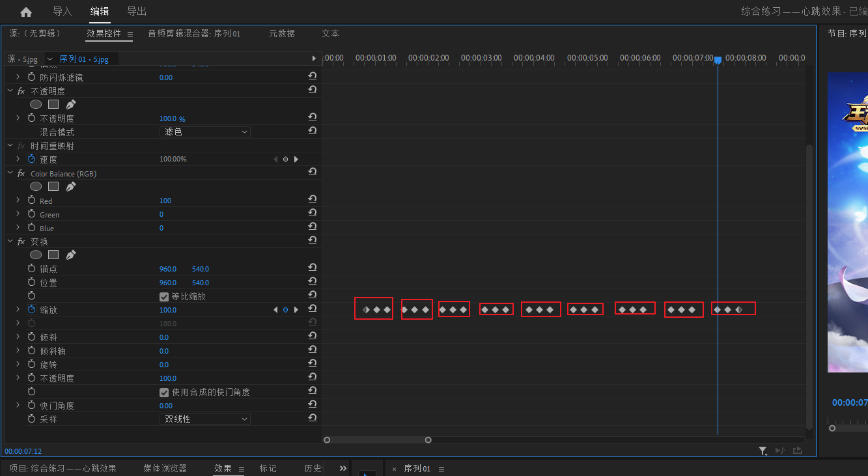Viewport: 868px width, 476px height.
Task: Select the pen mask tool under 变换
Action: 71,255
